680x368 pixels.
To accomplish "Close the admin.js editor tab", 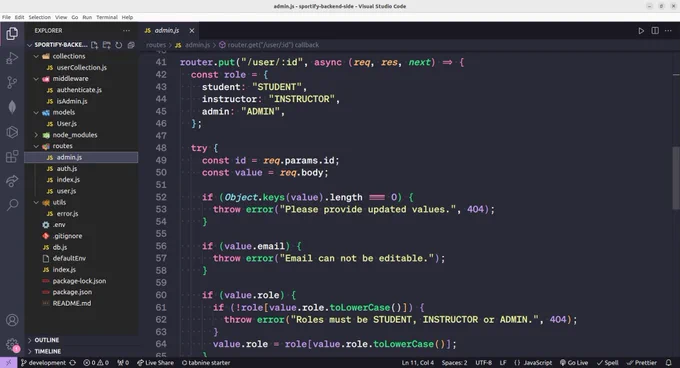I will (192, 30).
